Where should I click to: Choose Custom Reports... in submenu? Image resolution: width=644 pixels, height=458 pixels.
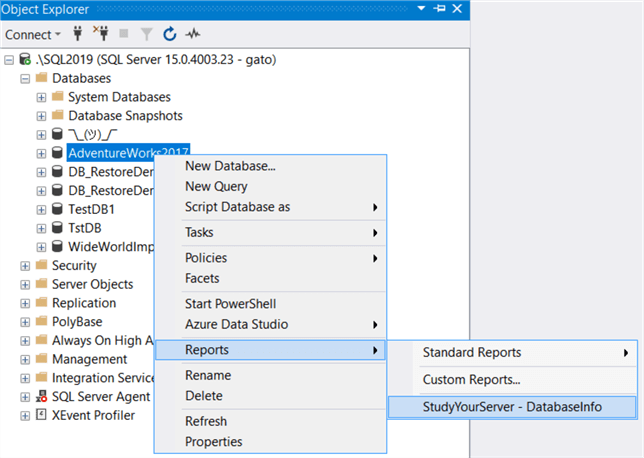click(x=513, y=380)
